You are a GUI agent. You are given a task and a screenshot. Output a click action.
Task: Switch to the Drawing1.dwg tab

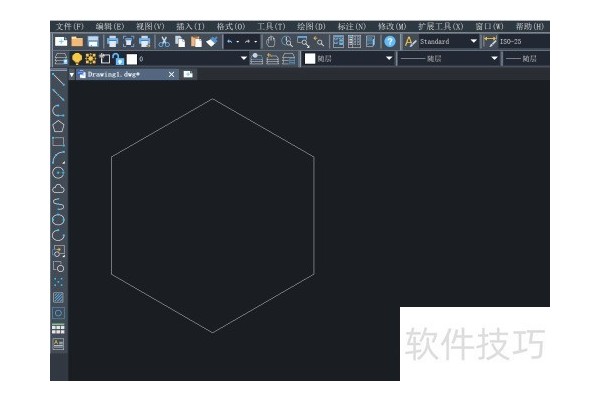(x=115, y=75)
